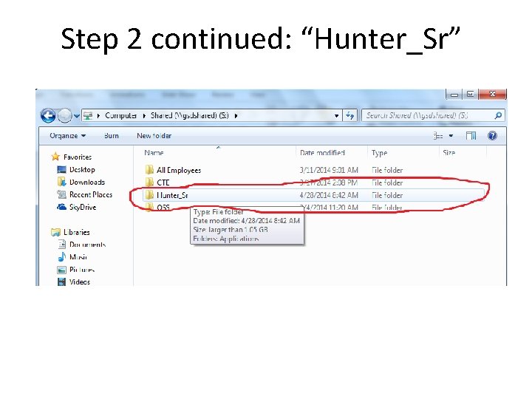
Task: Open the view options dropdown arrow
Action: point(451,136)
